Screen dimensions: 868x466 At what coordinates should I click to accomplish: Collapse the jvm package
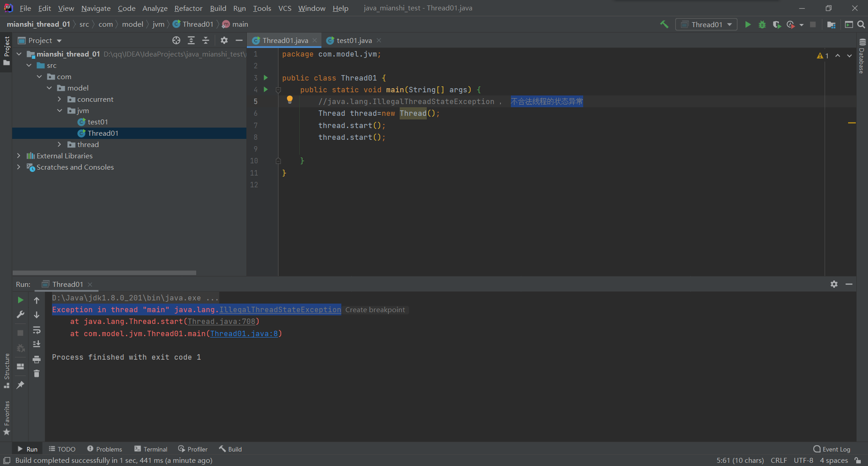pyautogui.click(x=59, y=110)
